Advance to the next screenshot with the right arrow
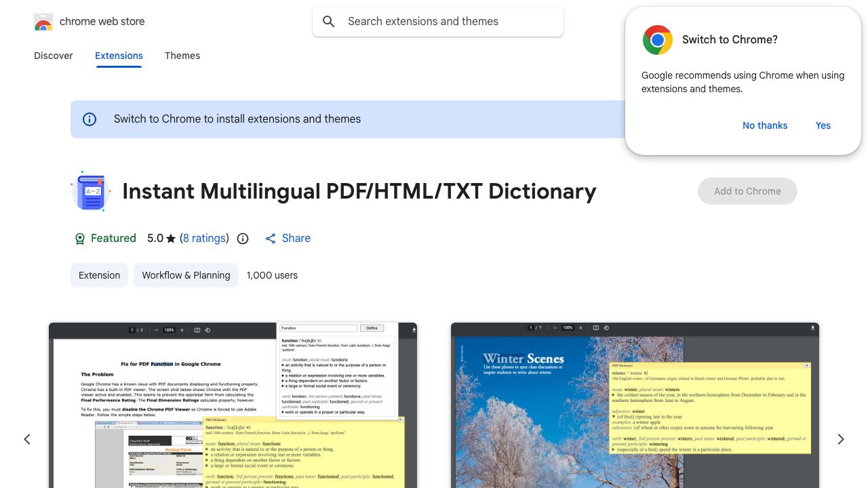868x488 pixels. 841,439
